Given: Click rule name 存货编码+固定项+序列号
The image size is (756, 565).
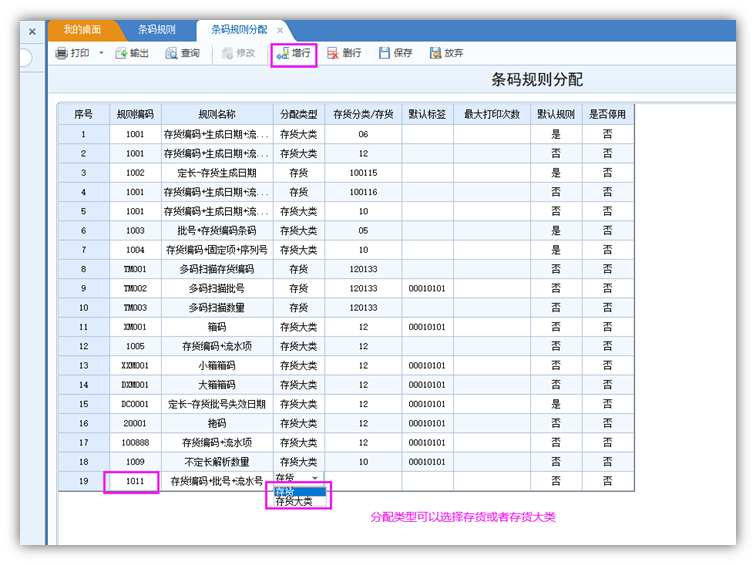Looking at the screenshot, I should click(x=217, y=250).
